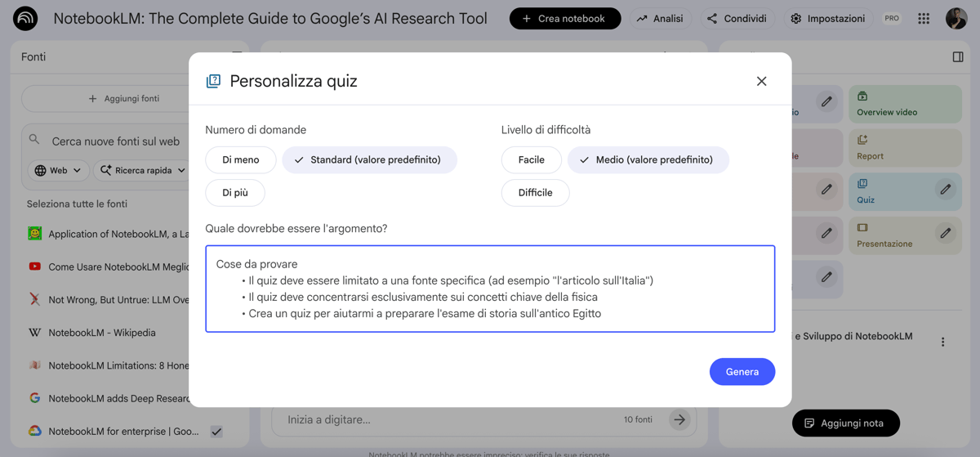Click the send arrow in the chat box

[x=679, y=419]
